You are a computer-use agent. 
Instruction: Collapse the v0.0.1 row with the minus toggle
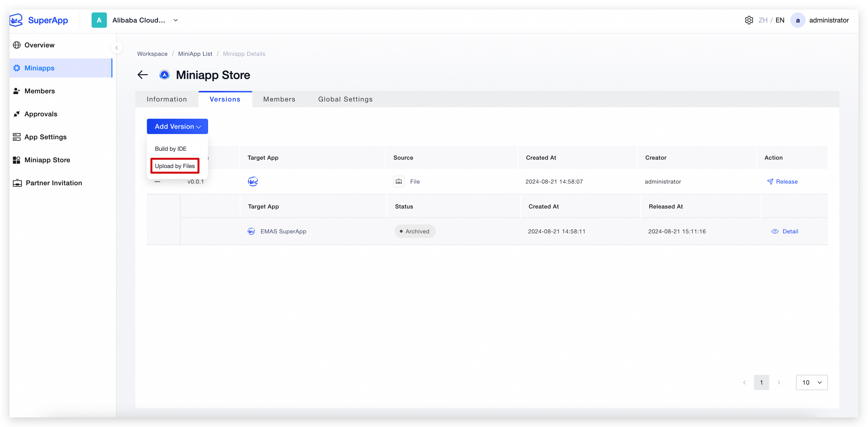coord(157,181)
